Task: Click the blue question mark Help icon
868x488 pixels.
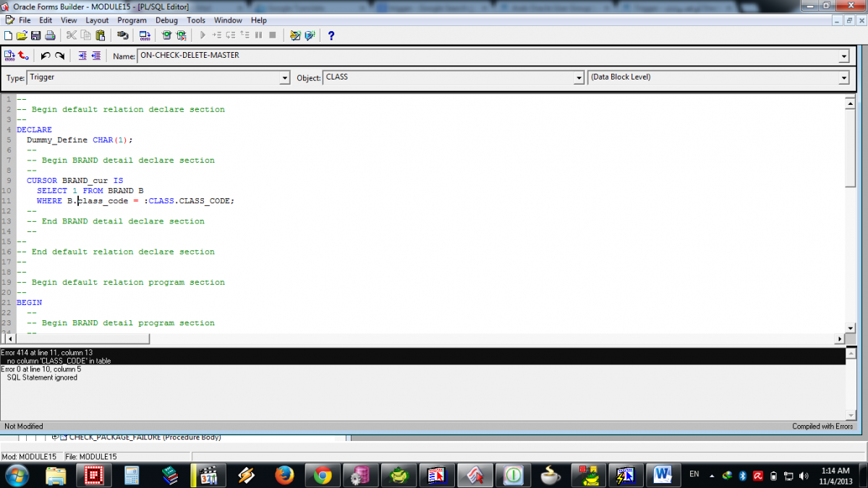Action: pos(331,35)
